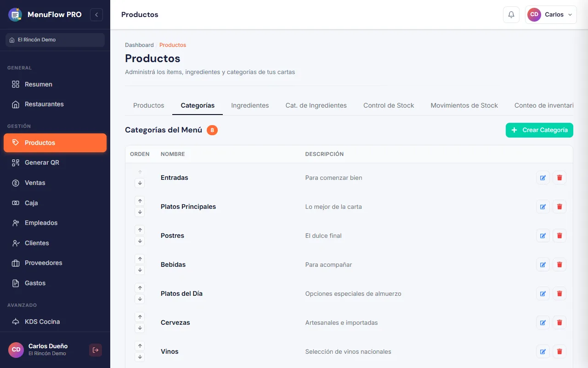Delete the Cervezas category

pos(560,322)
